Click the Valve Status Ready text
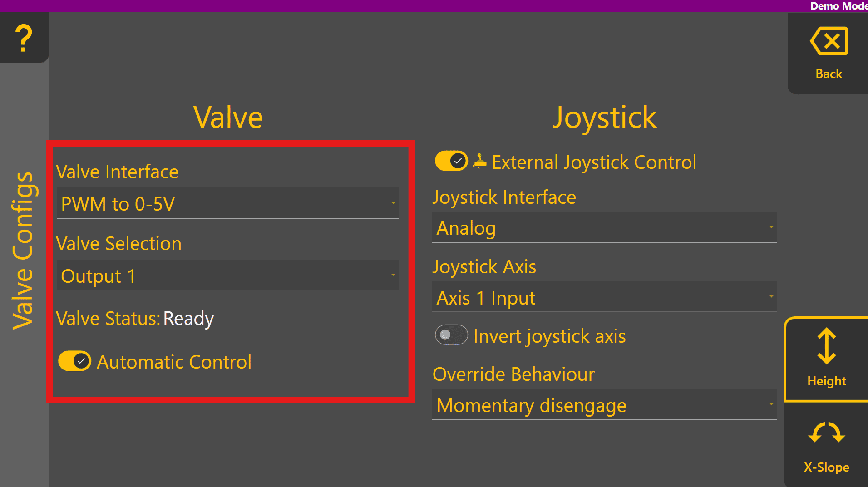Viewport: 868px width, 487px height. click(188, 318)
